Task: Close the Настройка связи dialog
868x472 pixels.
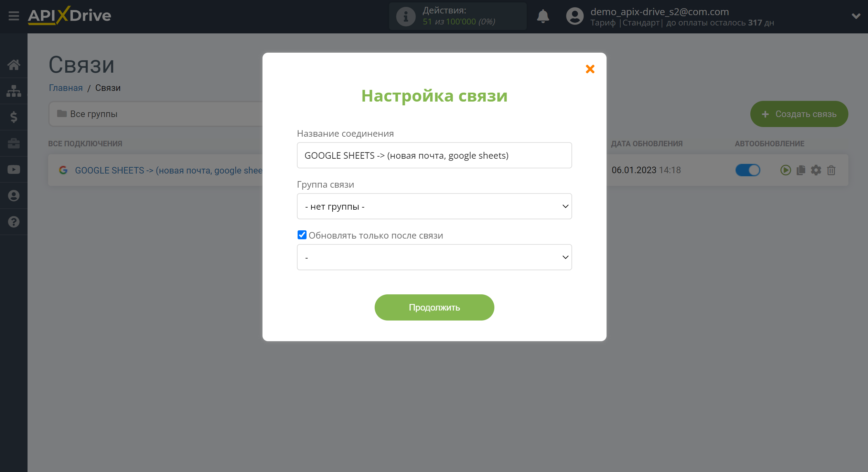Action: tap(590, 69)
